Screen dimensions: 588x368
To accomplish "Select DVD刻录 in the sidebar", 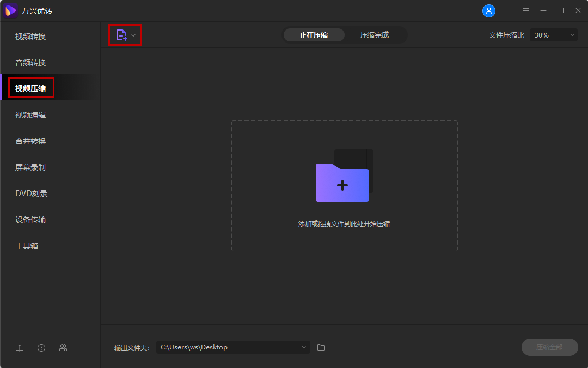I will coord(32,194).
